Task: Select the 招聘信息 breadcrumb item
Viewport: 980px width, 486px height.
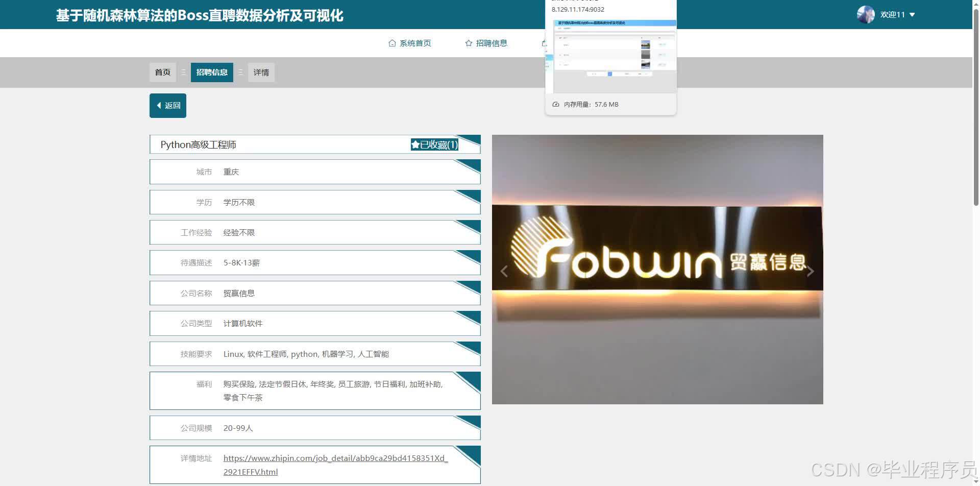Action: tap(212, 72)
